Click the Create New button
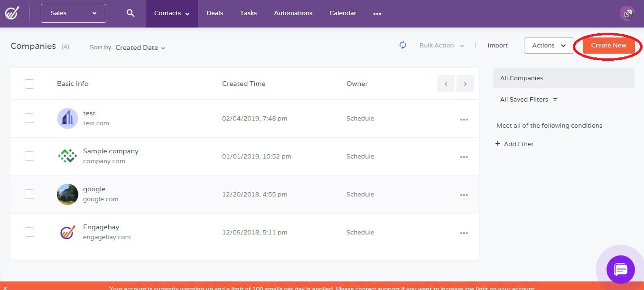This screenshot has width=644, height=290. (x=608, y=45)
